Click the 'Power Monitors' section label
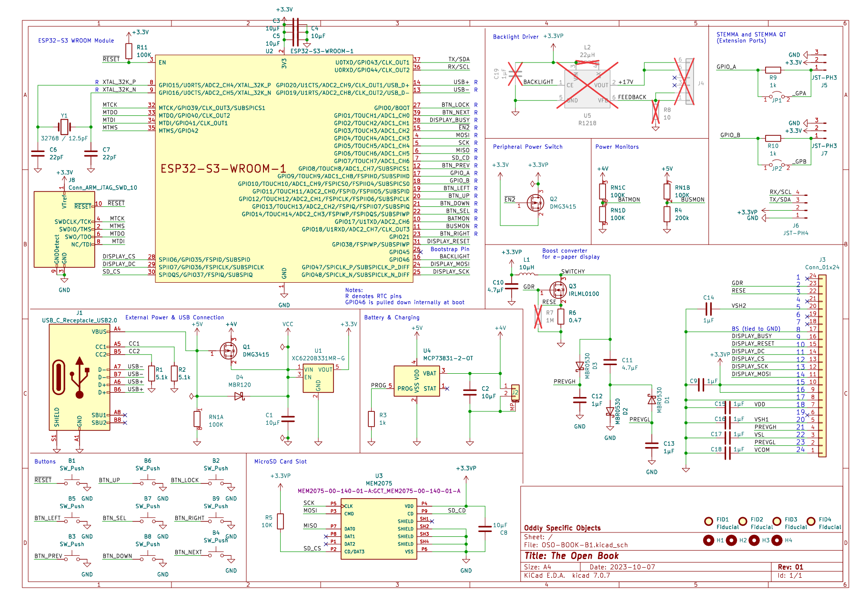 (x=617, y=147)
